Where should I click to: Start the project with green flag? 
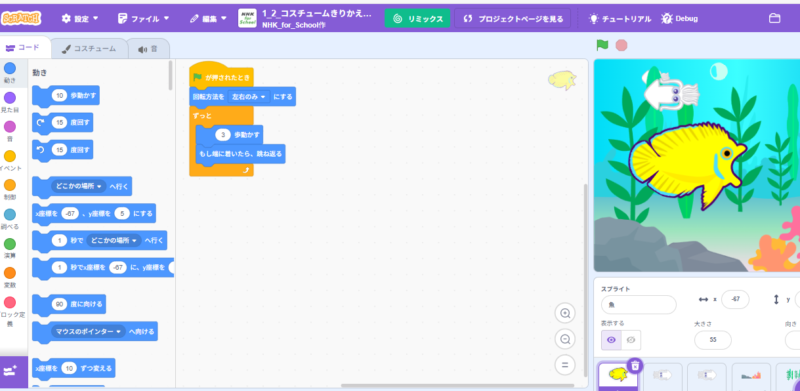click(603, 45)
